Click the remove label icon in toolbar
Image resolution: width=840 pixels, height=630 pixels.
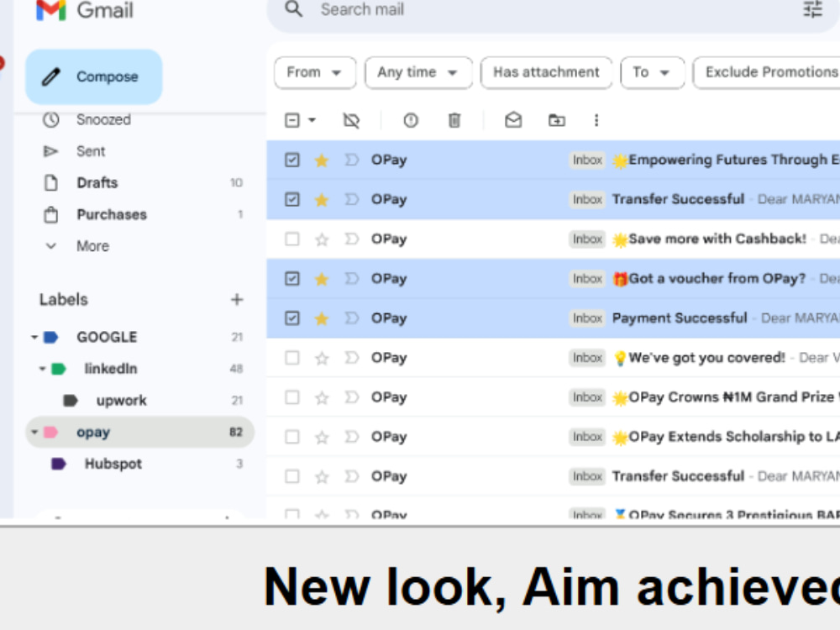click(x=351, y=120)
